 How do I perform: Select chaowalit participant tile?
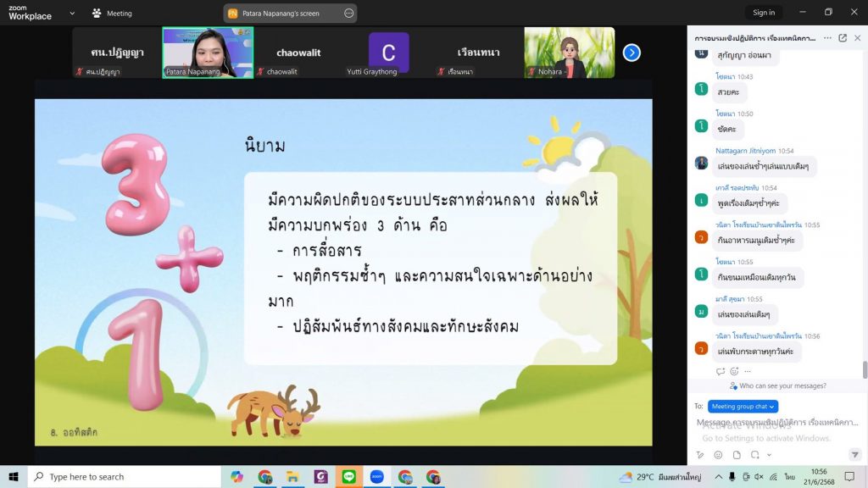[298, 53]
